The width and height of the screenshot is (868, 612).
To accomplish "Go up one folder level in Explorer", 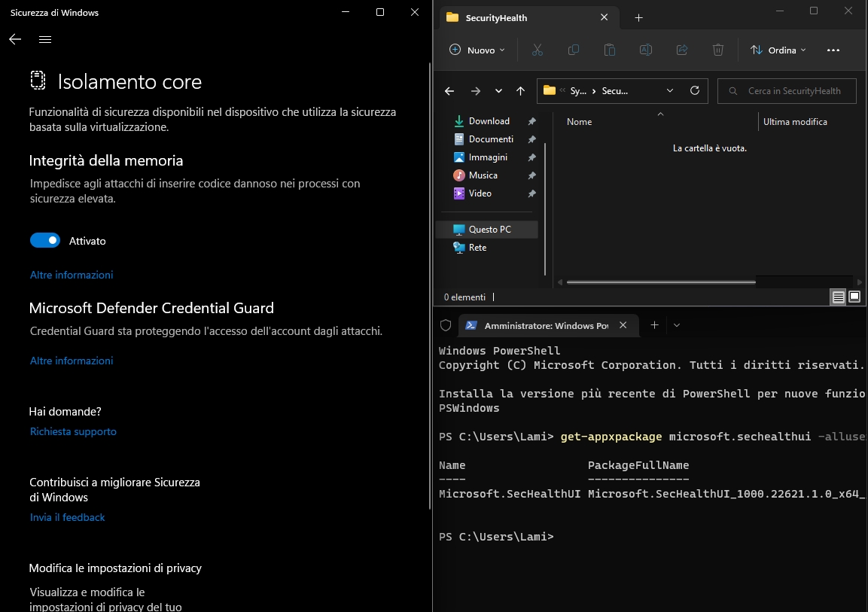I will click(x=520, y=91).
